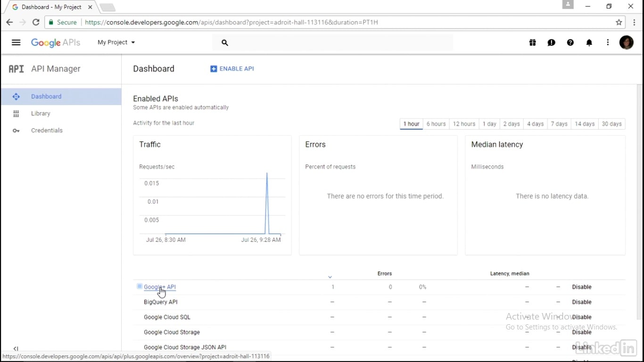Select the 6 hours time range

pyautogui.click(x=436, y=124)
